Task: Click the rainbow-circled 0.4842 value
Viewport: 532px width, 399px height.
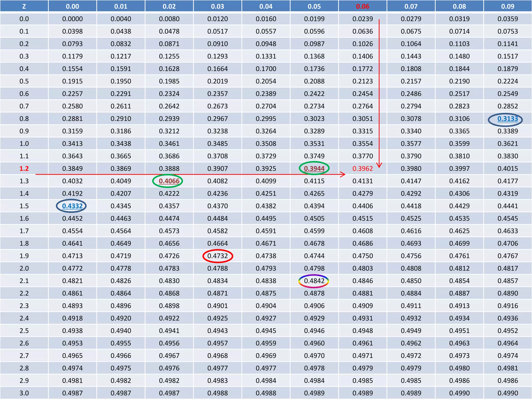Action: point(314,281)
